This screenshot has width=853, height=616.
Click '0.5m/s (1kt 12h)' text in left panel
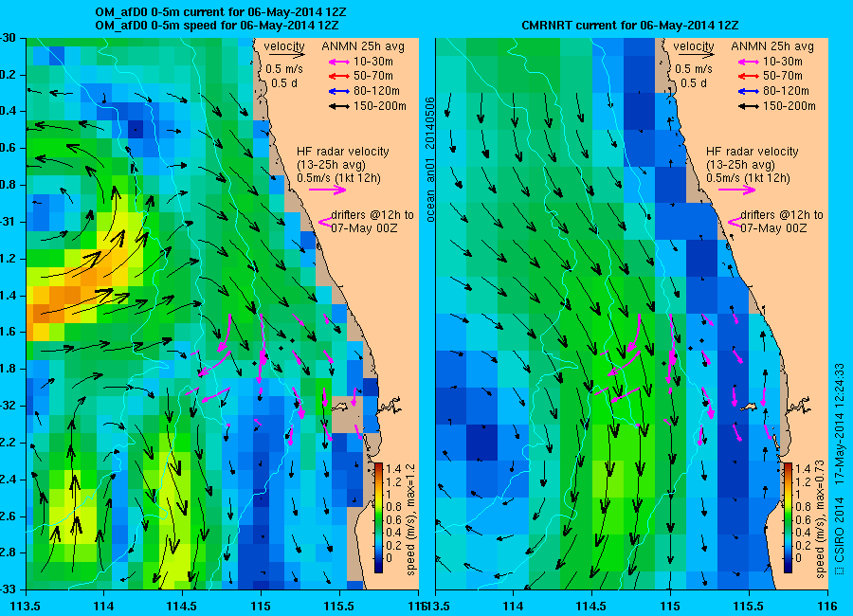(x=338, y=178)
